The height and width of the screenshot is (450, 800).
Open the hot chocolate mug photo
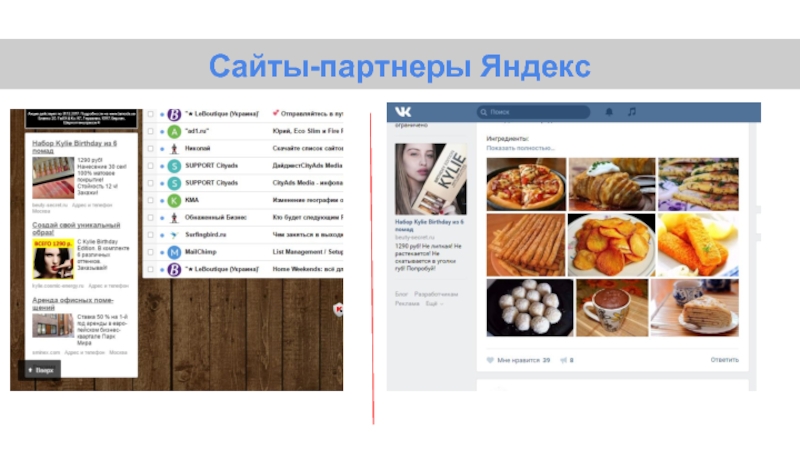click(612, 308)
